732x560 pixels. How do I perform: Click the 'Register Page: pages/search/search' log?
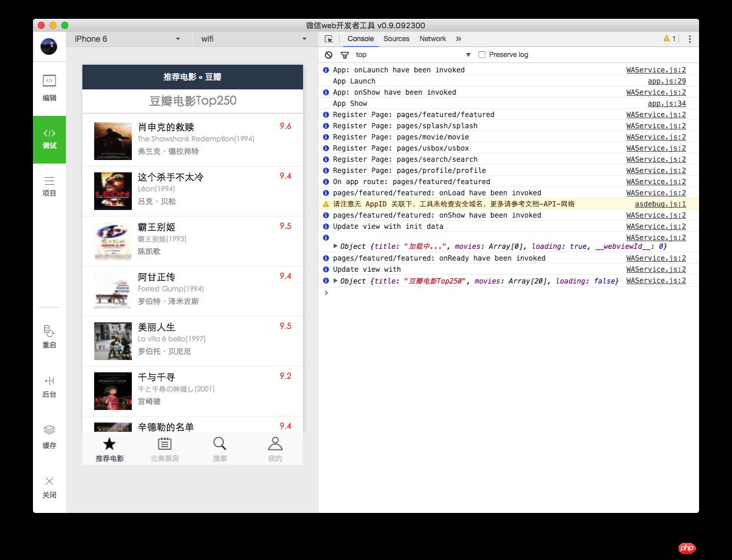405,159
